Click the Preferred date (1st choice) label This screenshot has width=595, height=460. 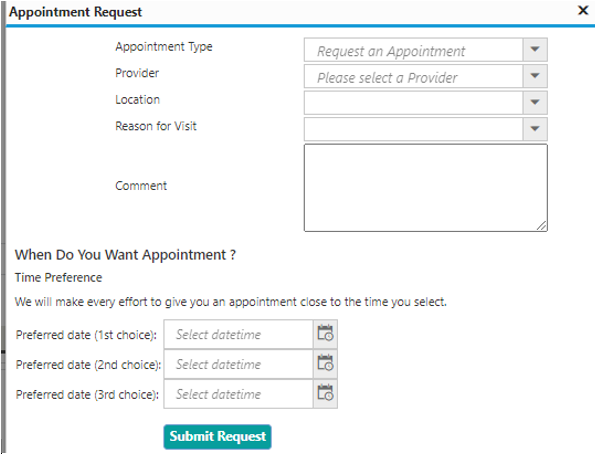(x=86, y=335)
